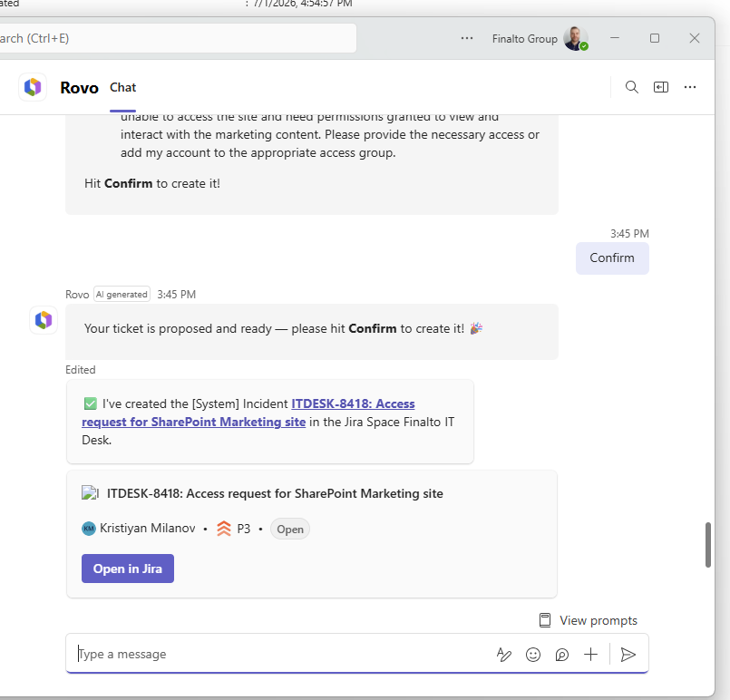Click the loop components icon
The image size is (730, 700).
[562, 655]
